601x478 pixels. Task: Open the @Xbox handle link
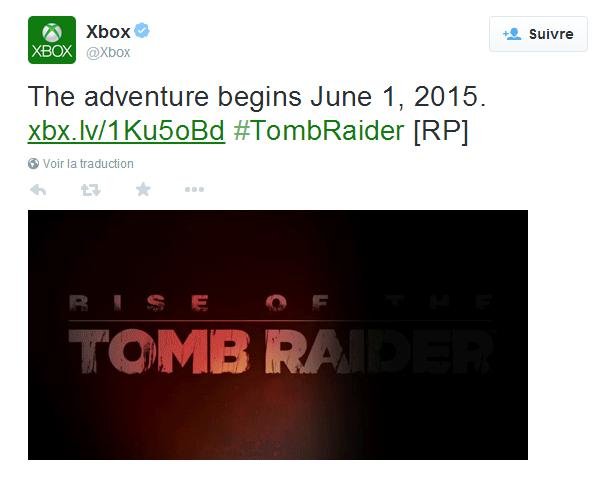click(x=108, y=53)
